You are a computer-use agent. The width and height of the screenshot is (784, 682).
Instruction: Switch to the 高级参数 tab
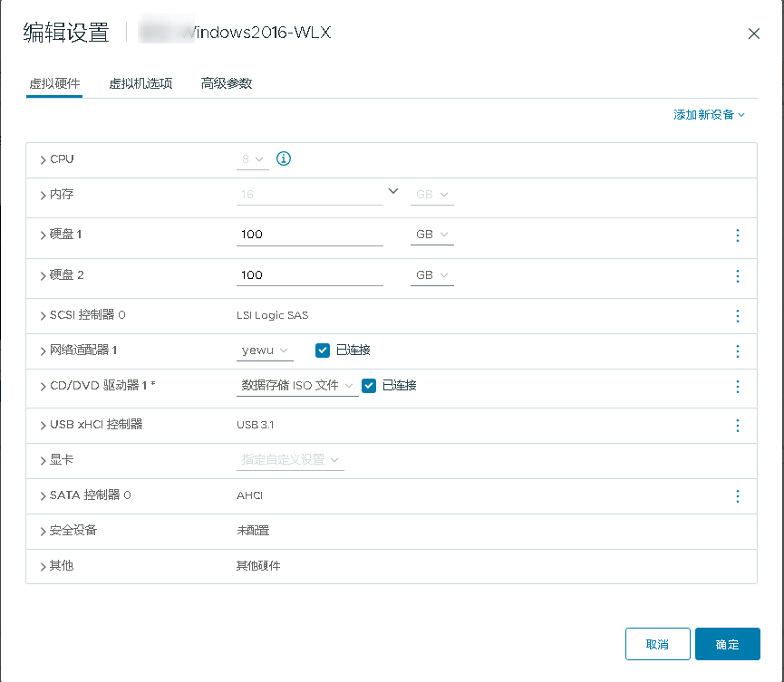point(227,83)
